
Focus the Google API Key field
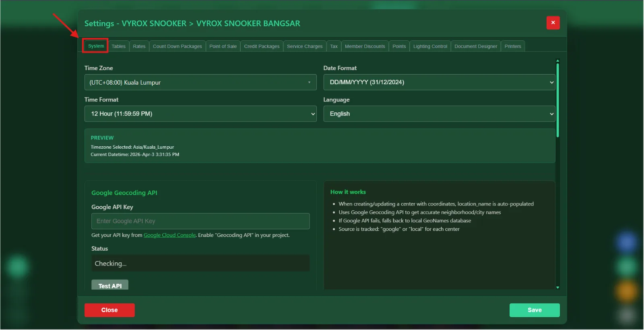tap(200, 221)
